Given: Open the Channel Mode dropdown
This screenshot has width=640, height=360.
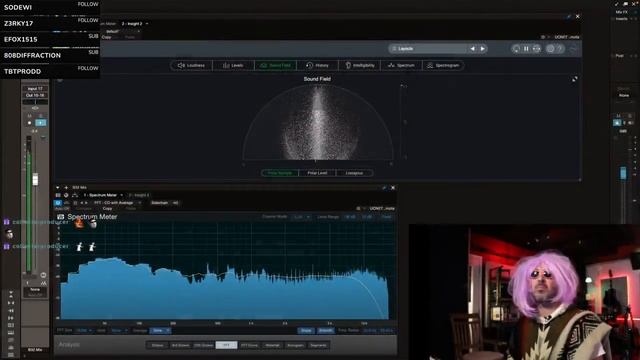Looking at the screenshot, I should (x=301, y=217).
